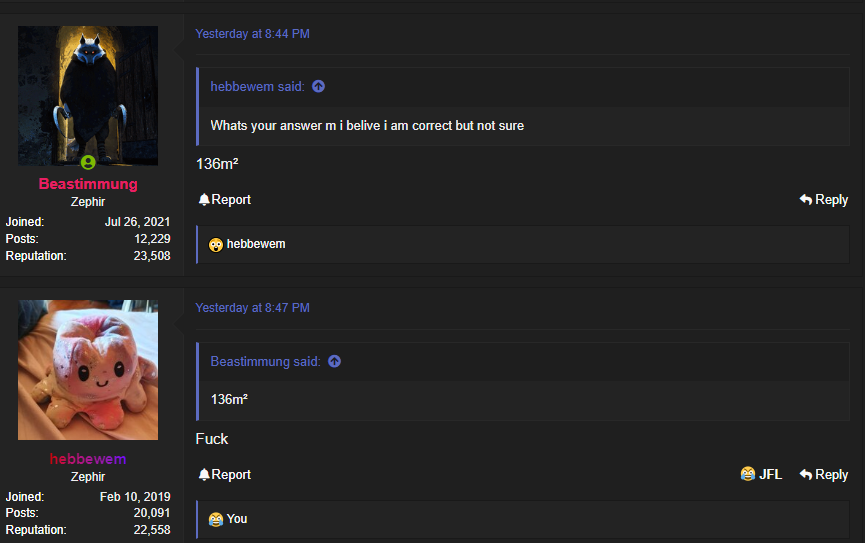Toggle the JFL reaction on hebbewem's post

pyautogui.click(x=761, y=475)
